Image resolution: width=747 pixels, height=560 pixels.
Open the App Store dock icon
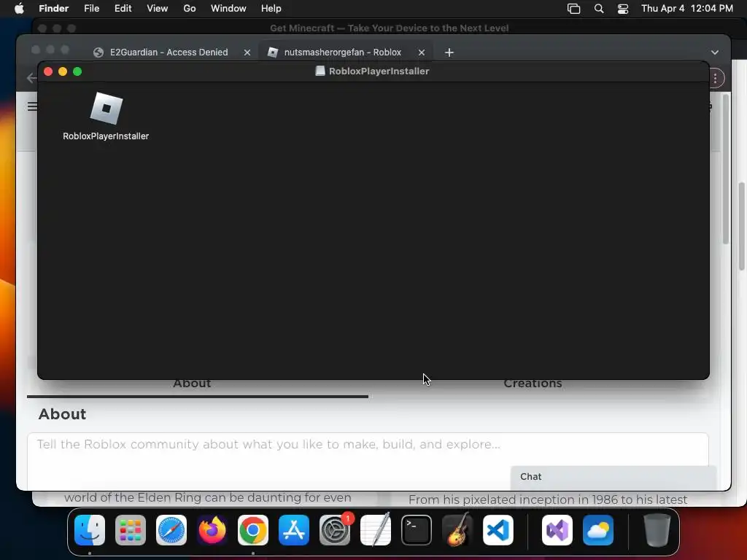pyautogui.click(x=294, y=530)
